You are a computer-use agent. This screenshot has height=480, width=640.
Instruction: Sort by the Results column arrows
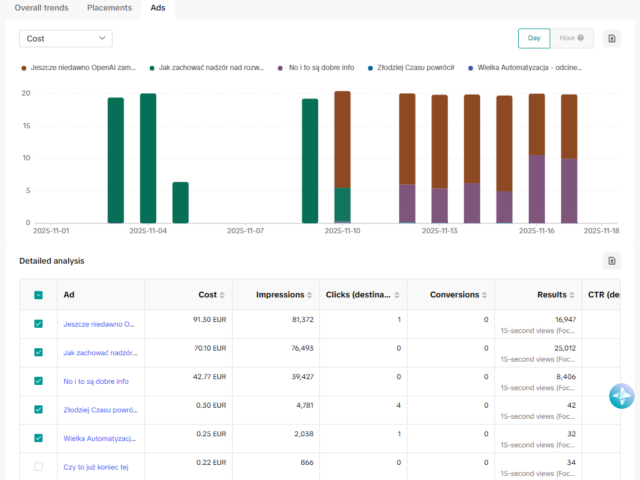click(x=571, y=295)
